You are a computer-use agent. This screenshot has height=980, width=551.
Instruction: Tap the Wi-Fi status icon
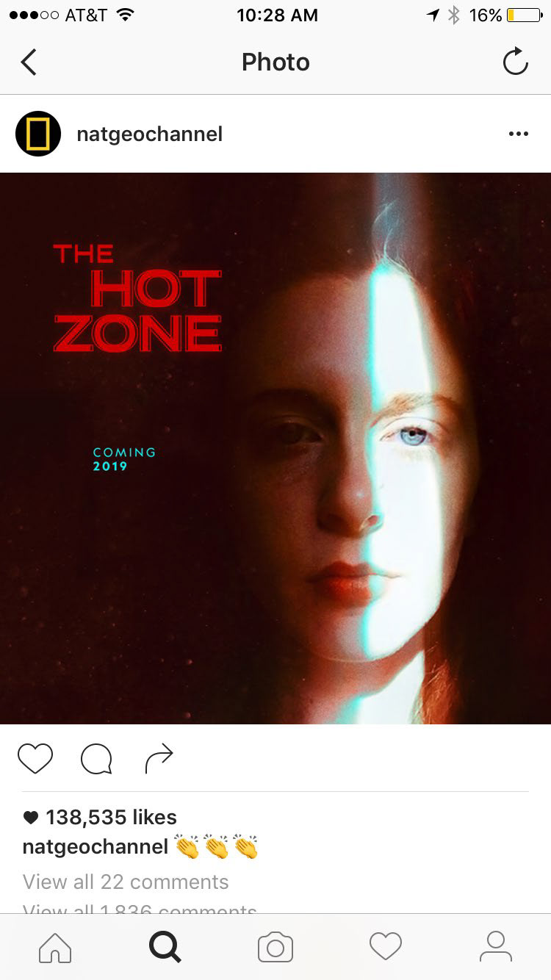click(126, 15)
